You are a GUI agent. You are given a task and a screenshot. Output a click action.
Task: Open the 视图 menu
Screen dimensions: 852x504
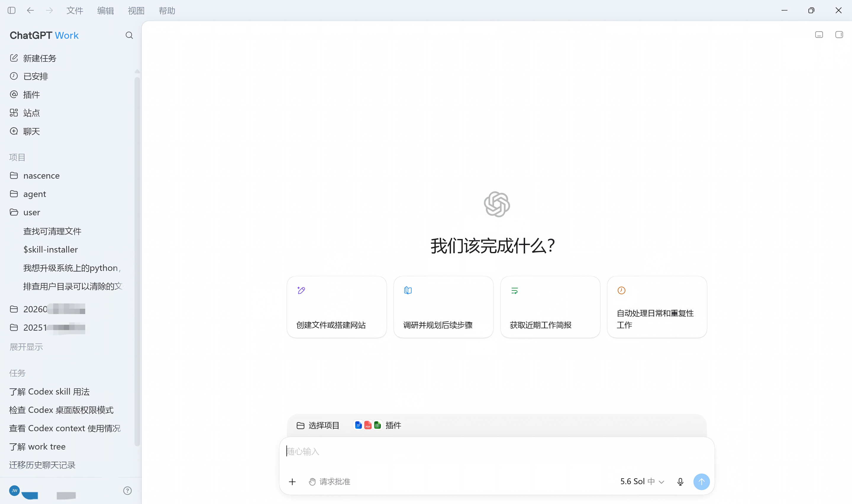136,11
